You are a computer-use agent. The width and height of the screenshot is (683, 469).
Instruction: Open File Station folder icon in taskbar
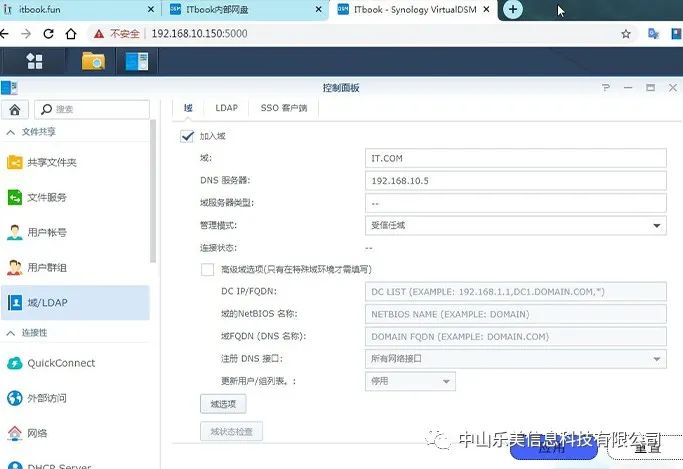coord(93,61)
